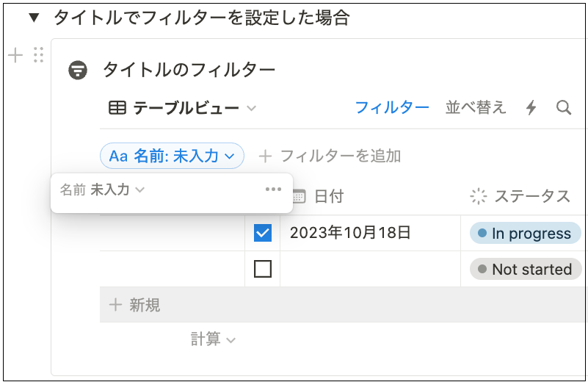
Task: Click the database filter page icon
Action: [x=78, y=70]
